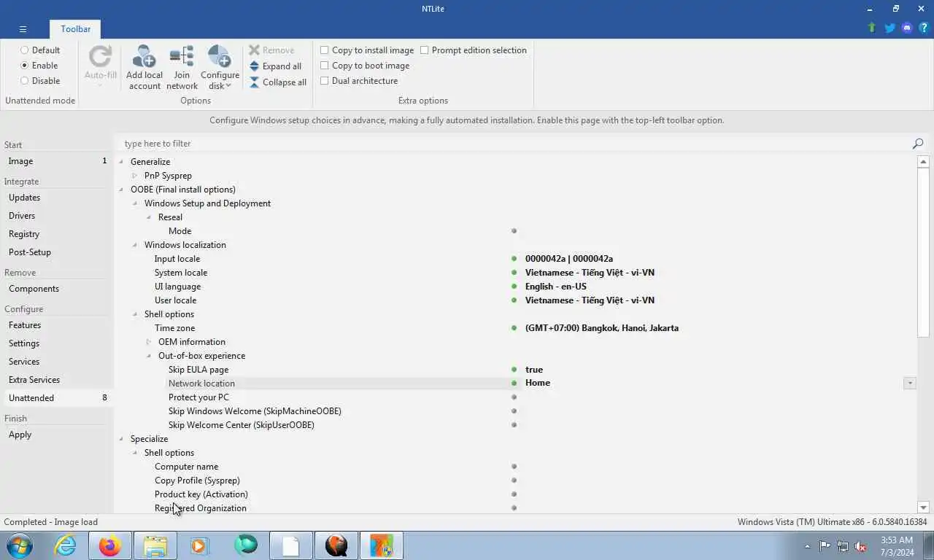
Task: Click the Remove toolbar item
Action: coord(271,50)
